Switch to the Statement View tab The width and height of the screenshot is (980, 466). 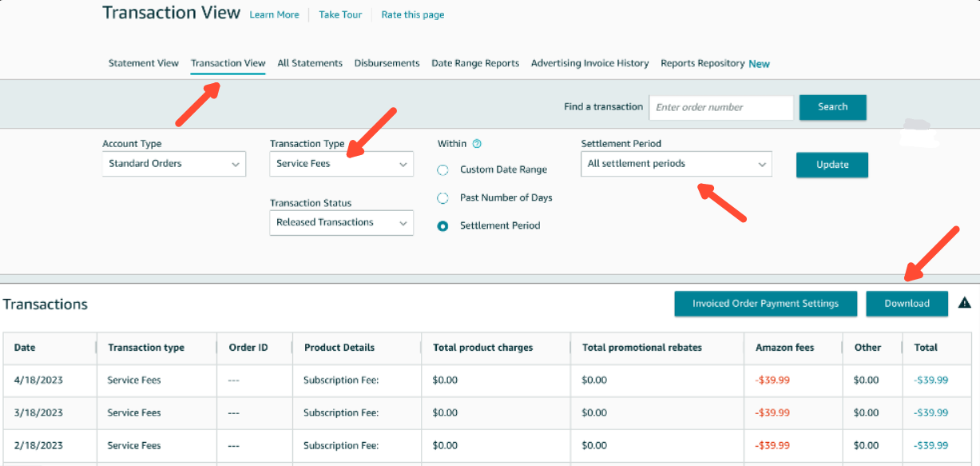144,63
